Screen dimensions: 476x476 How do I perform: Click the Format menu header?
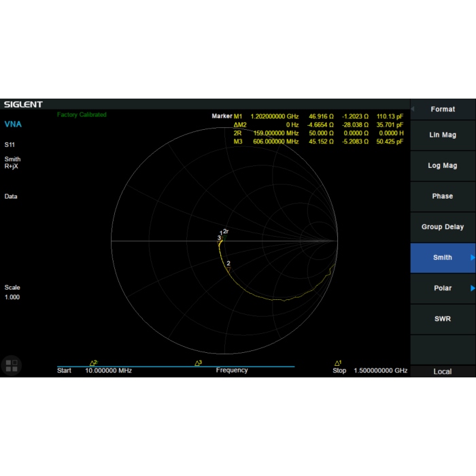(x=443, y=109)
